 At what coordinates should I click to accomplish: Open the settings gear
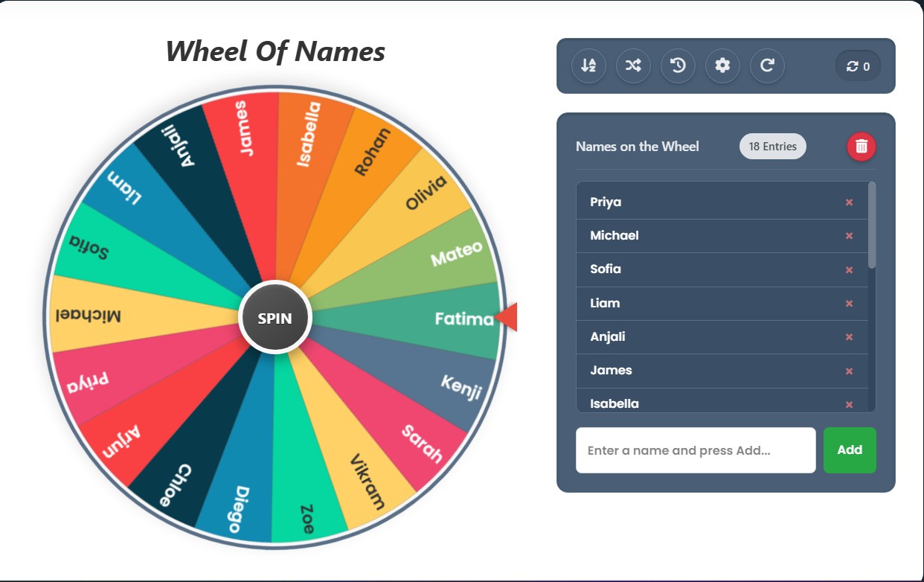pyautogui.click(x=722, y=65)
